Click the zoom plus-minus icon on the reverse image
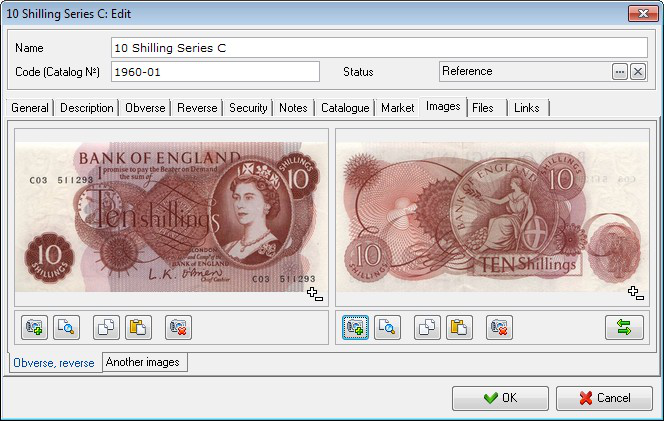Screen dimensions: 664x421 [x=636, y=293]
